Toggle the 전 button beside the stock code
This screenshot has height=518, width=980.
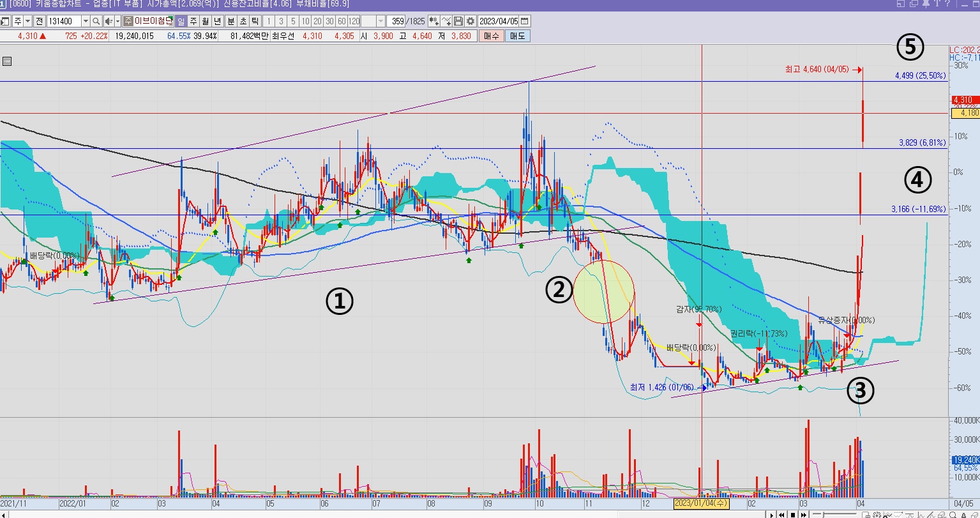40,21
